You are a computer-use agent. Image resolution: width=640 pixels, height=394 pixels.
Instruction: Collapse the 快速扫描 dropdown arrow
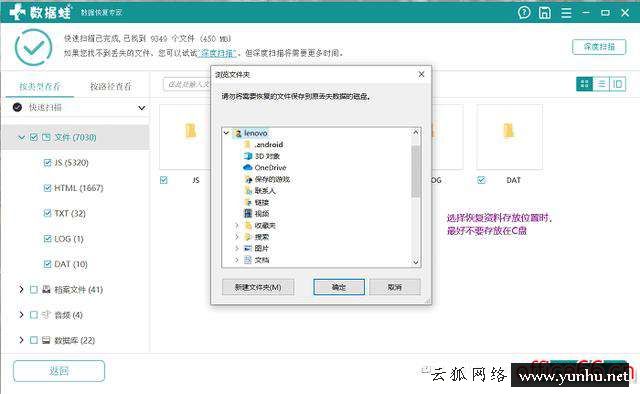pyautogui.click(x=142, y=108)
